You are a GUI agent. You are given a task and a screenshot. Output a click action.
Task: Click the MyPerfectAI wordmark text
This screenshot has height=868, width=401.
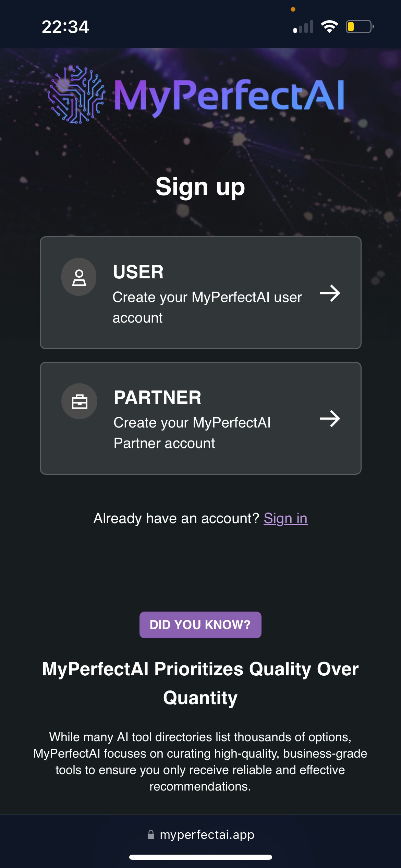tap(229, 96)
